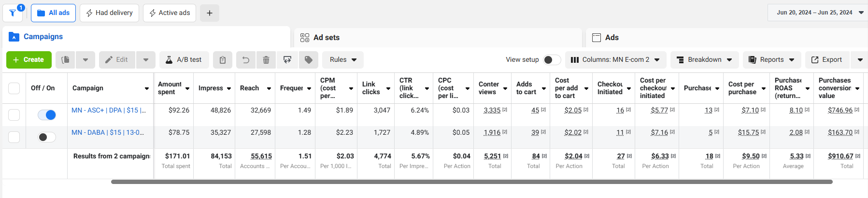Click the tag label icon
The width and height of the screenshot is (868, 198).
(309, 60)
